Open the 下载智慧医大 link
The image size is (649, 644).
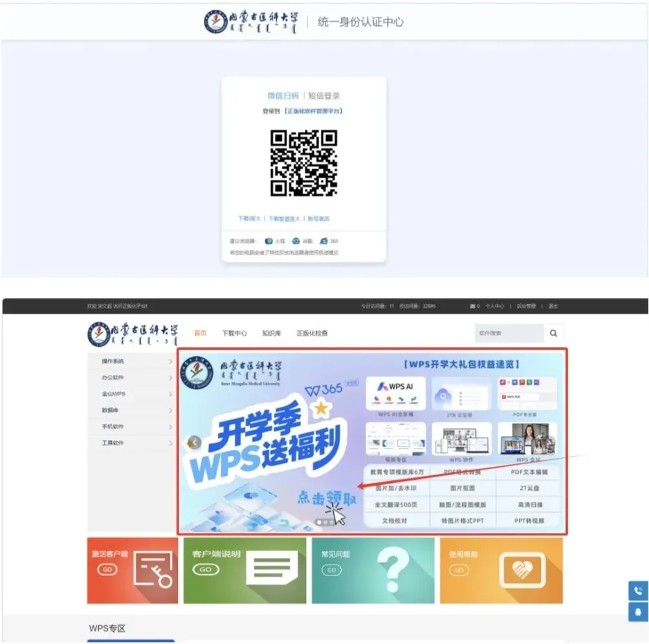[x=284, y=219]
